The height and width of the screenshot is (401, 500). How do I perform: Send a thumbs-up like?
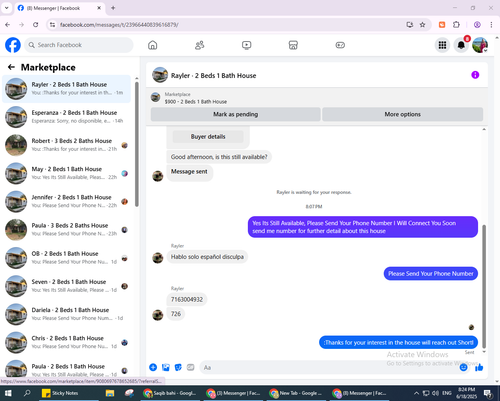click(479, 367)
